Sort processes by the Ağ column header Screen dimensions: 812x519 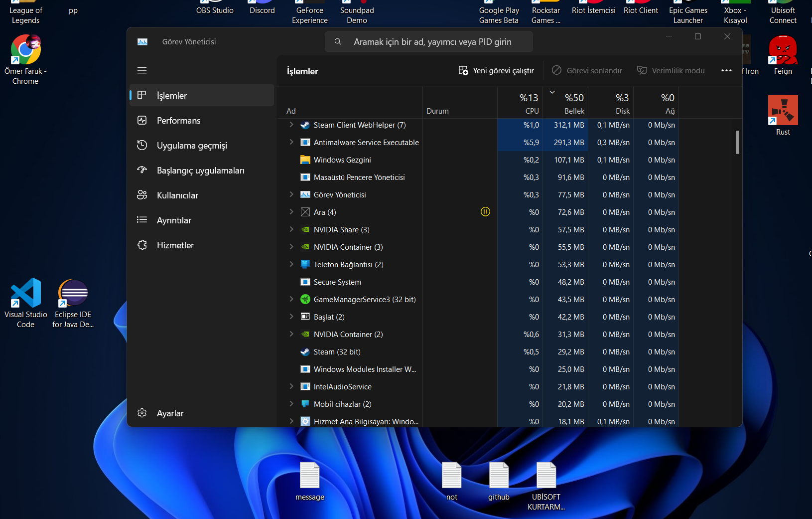point(656,103)
